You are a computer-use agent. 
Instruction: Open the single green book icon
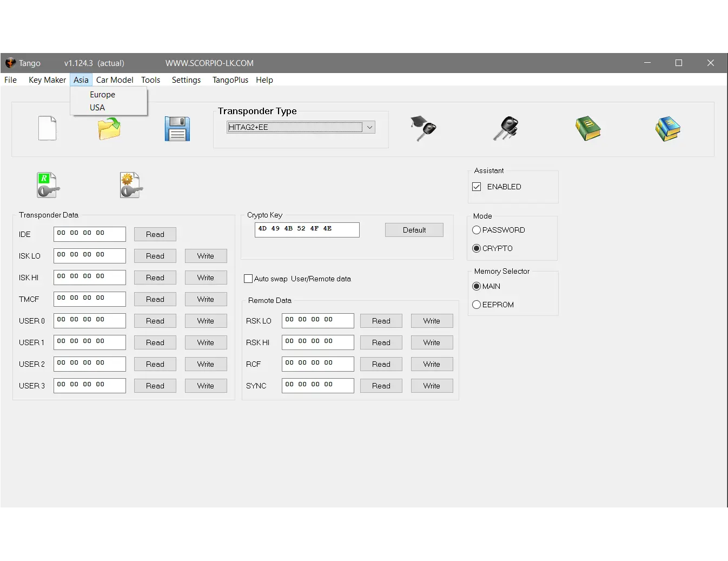(x=588, y=128)
